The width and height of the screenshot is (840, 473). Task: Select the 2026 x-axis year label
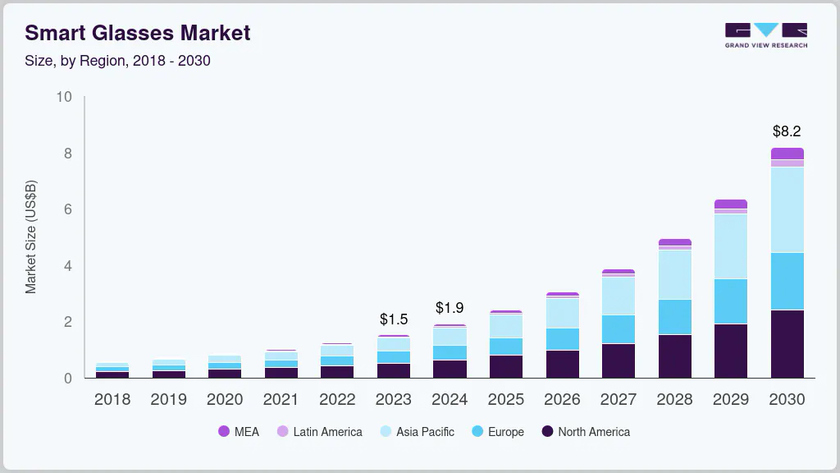click(562, 399)
